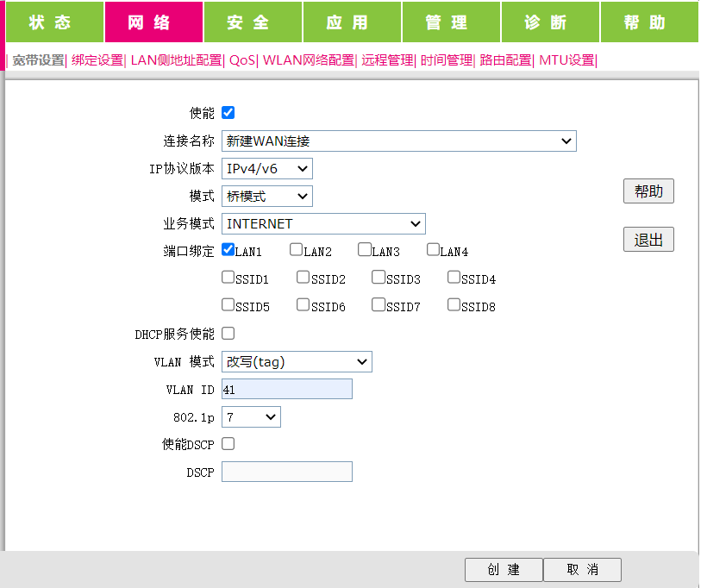This screenshot has width=707, height=588.
Task: Click the 创建 button
Action: (504, 570)
